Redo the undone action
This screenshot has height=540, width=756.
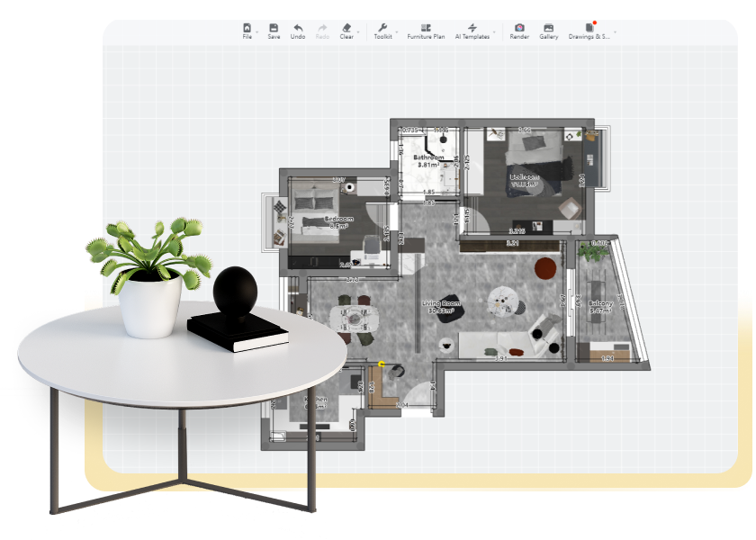pos(321,30)
